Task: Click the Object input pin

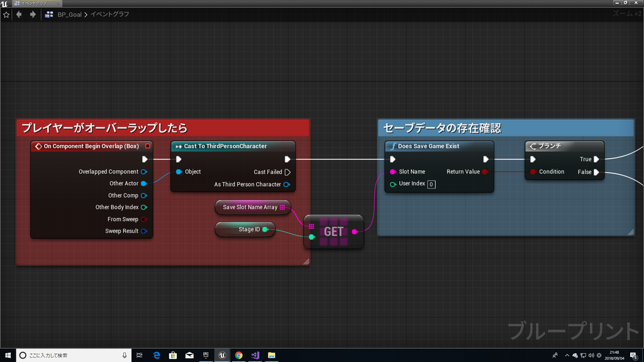Action: [179, 172]
